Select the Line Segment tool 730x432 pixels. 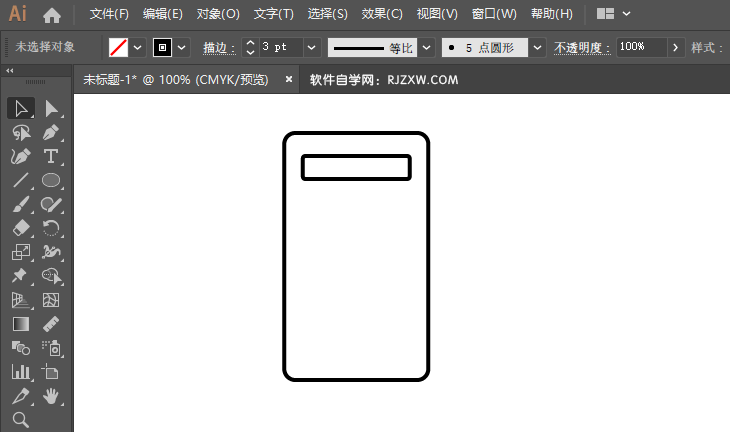point(21,180)
